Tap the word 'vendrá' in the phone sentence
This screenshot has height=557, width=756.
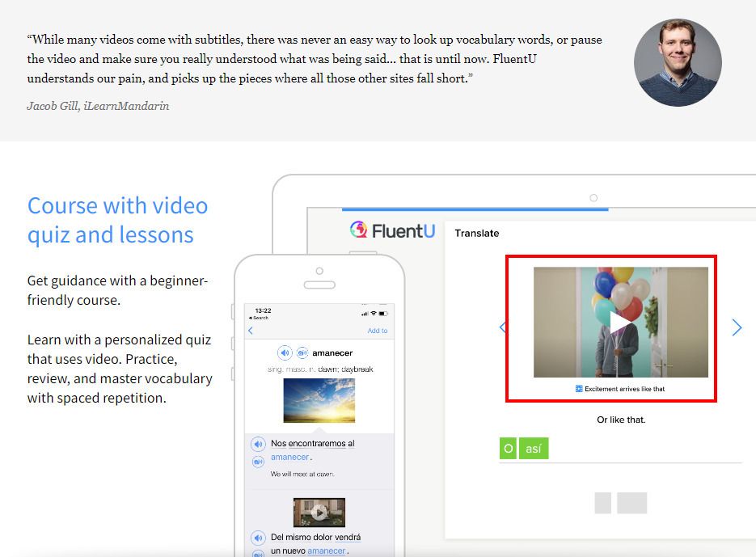click(x=348, y=537)
